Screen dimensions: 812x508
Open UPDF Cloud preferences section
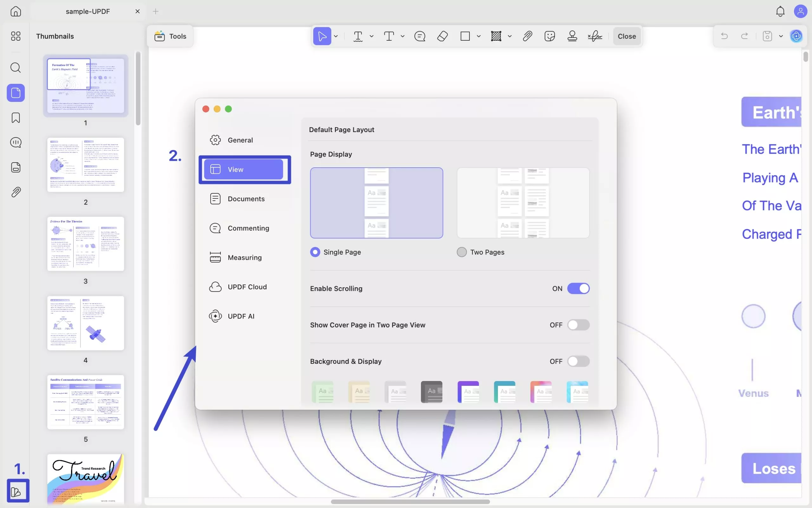[244, 287]
